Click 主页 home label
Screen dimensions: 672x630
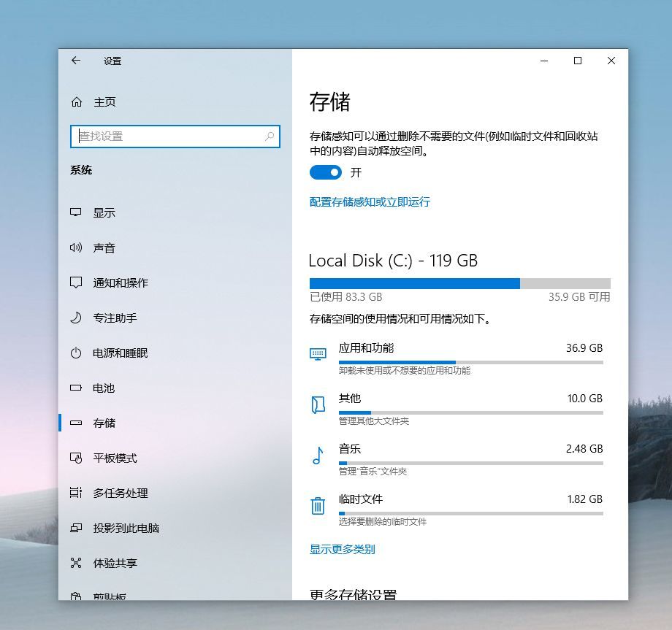coord(104,102)
